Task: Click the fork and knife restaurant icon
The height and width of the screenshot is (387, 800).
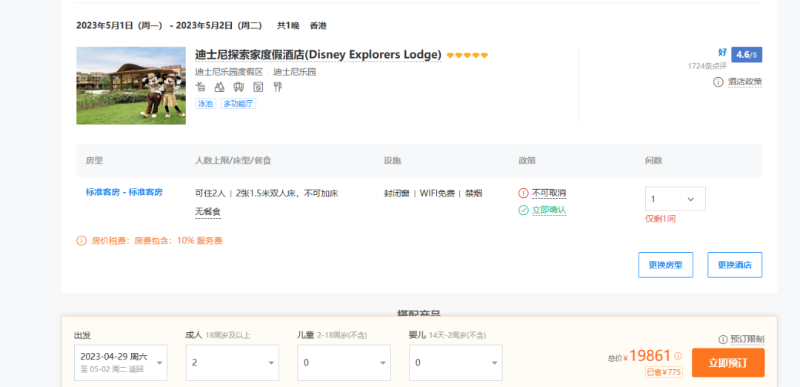Action: pos(278,87)
